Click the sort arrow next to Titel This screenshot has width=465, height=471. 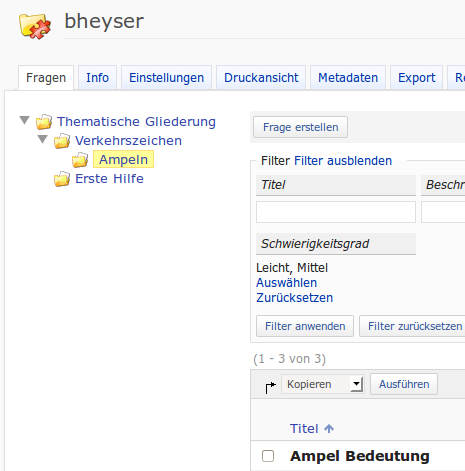coord(329,428)
